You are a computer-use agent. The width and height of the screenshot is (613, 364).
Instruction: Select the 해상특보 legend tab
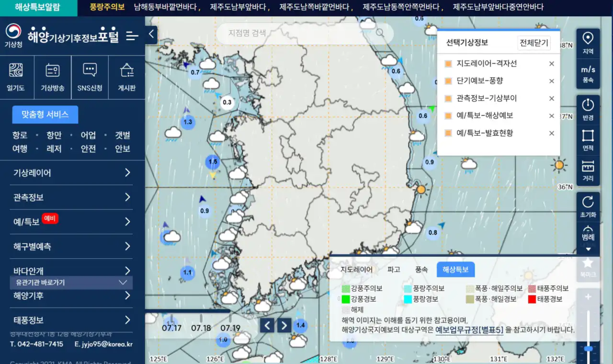(x=455, y=270)
